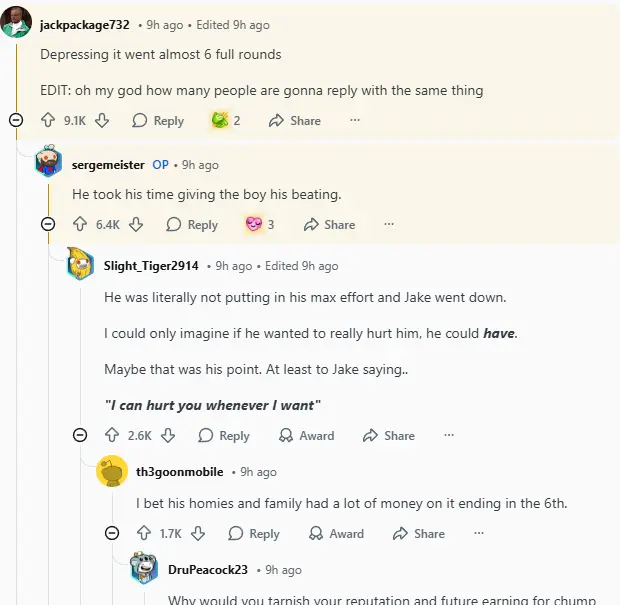This screenshot has width=620, height=605.
Task: Upvote jackpackage732's comment
Action: pos(48,120)
